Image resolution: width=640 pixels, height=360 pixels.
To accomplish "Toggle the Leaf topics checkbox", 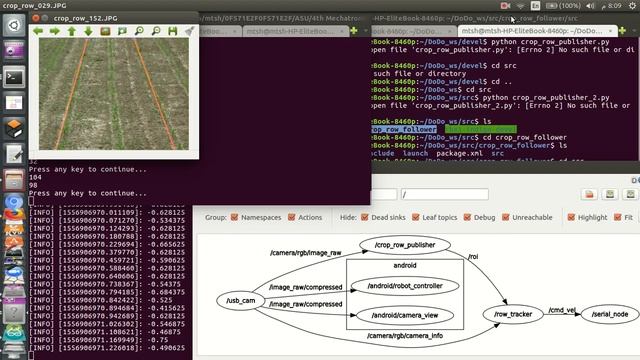I will pyautogui.click(x=416, y=217).
